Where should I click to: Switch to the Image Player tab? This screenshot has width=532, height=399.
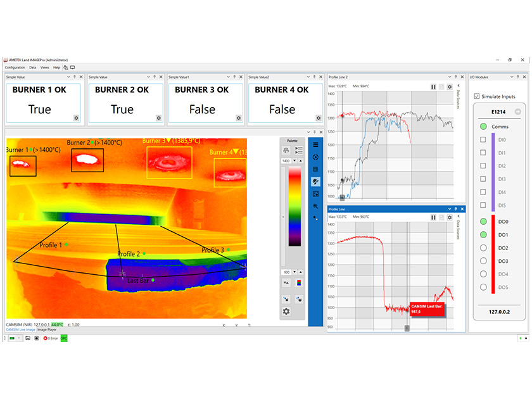(x=46, y=331)
